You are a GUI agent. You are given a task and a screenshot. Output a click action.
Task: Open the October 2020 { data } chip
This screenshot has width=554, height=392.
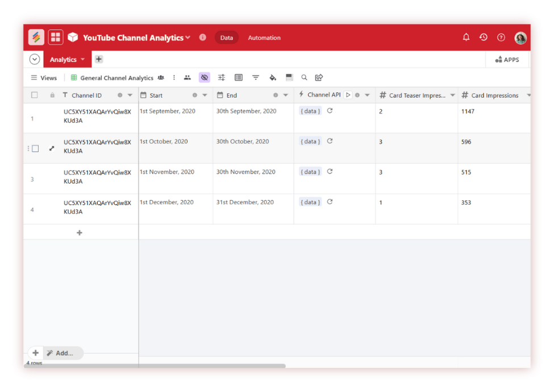[310, 141]
